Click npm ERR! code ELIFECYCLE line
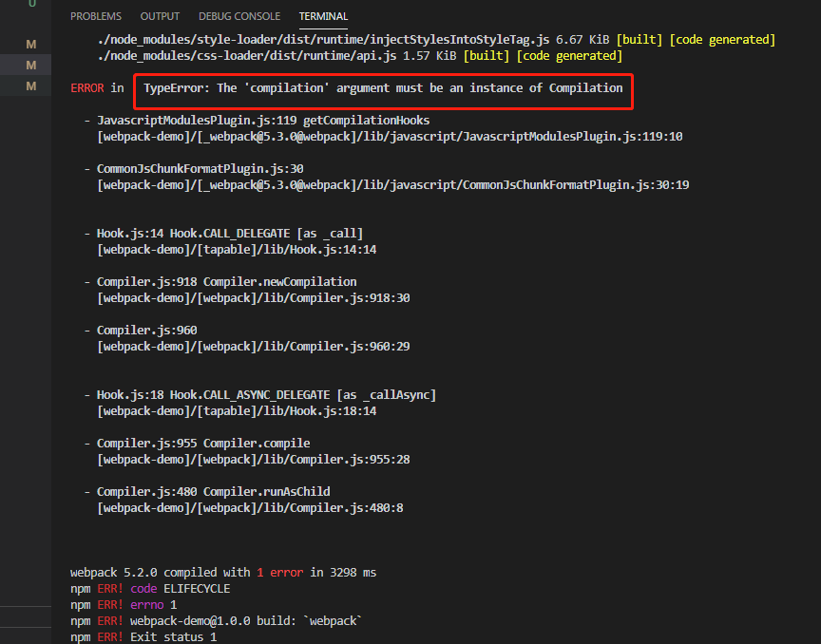Image resolution: width=821 pixels, height=644 pixels. tap(150, 589)
